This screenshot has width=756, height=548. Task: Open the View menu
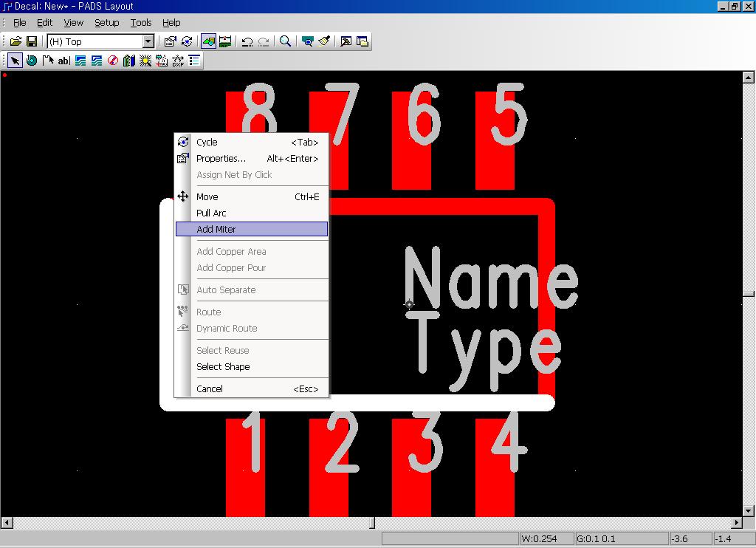pos(73,23)
